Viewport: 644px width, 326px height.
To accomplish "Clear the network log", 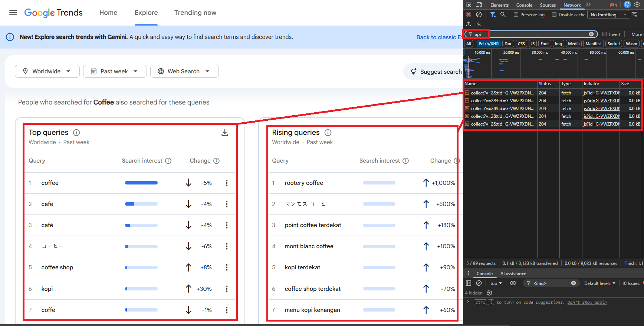I will [479, 14].
